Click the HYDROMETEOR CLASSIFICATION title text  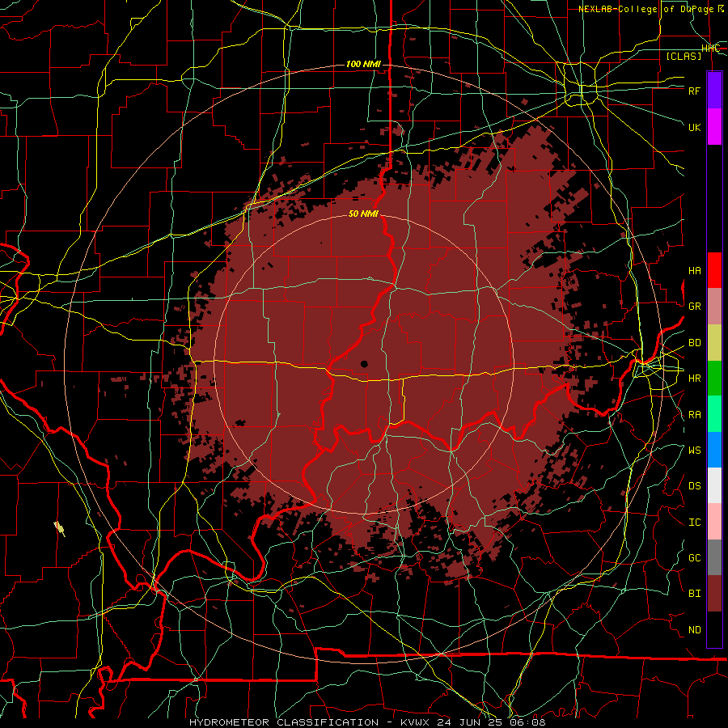pyautogui.click(x=284, y=722)
